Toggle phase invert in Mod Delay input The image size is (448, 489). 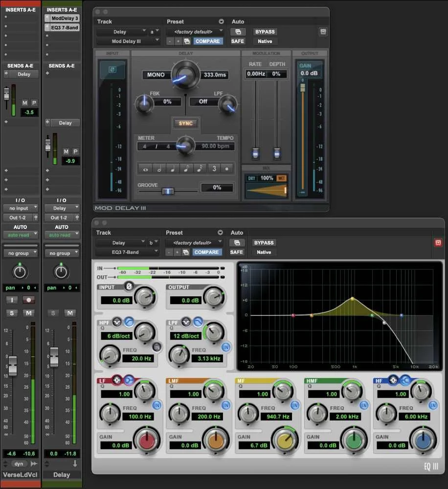[x=112, y=69]
